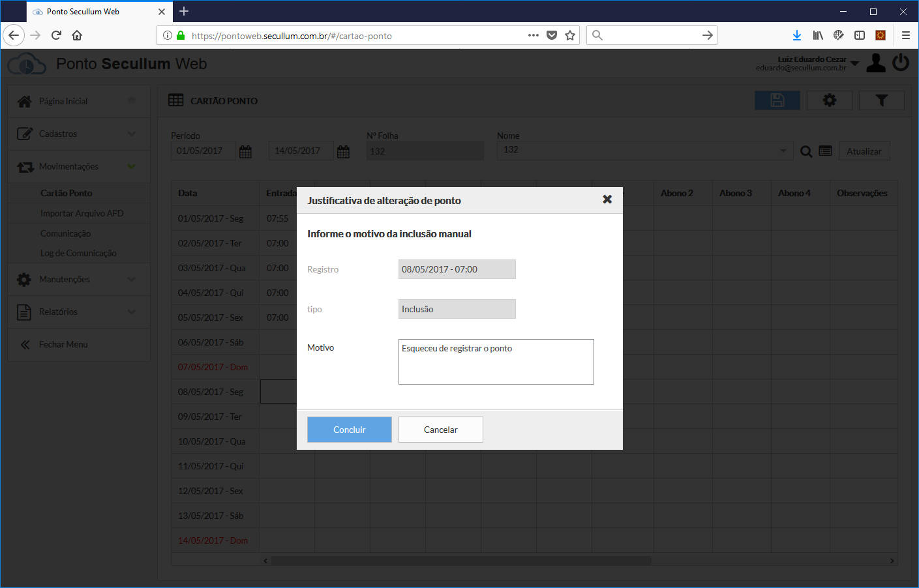Select the tipo Inclusão field
Viewport: 919px width, 588px height.
[457, 309]
